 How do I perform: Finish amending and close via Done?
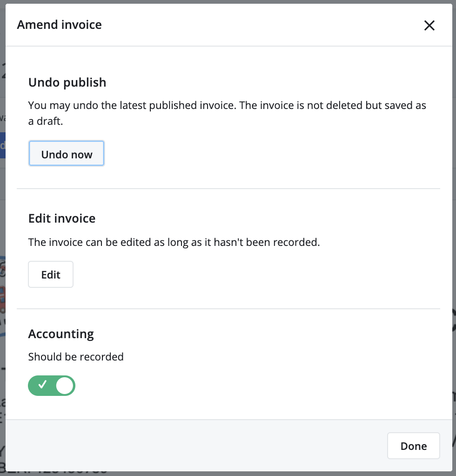pyautogui.click(x=413, y=446)
